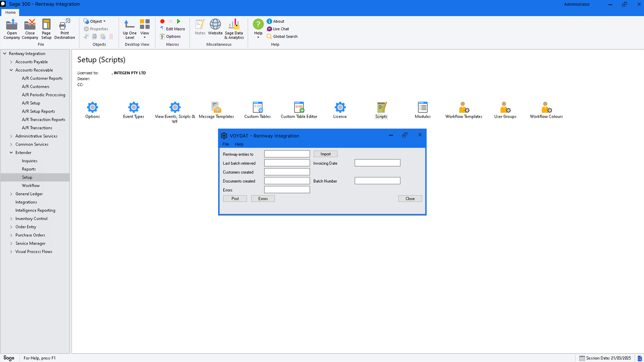Expand the General Ledger tree node
This screenshot has width=644, height=362.
tap(11, 194)
